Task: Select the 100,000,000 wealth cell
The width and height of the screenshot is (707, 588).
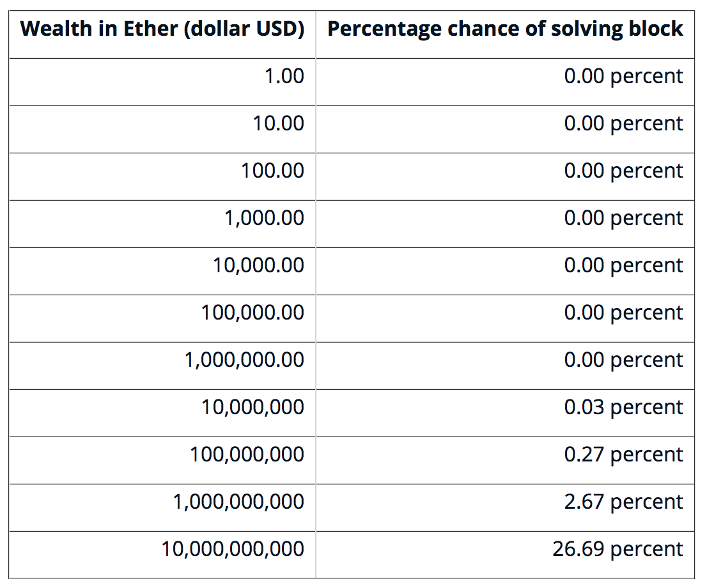Action: (x=247, y=454)
